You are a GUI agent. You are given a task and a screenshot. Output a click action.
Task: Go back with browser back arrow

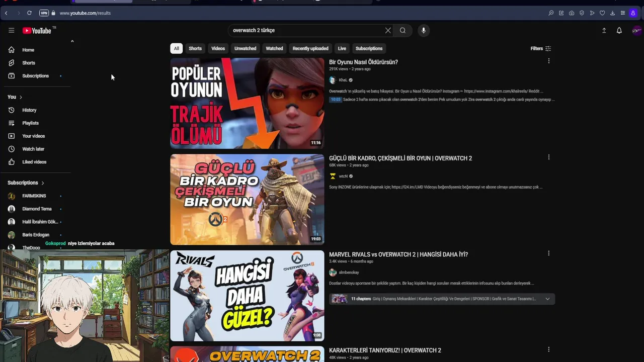(x=7, y=13)
